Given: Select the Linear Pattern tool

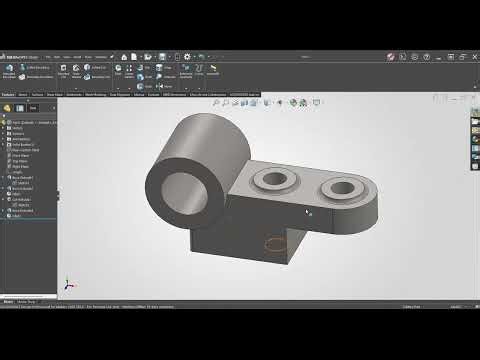Looking at the screenshot, I should pos(129,71).
